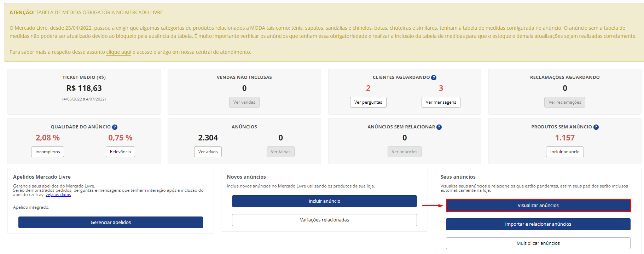Click the ticket médio value R$ 118,63
This screenshot has height=254, width=644.
(84, 88)
